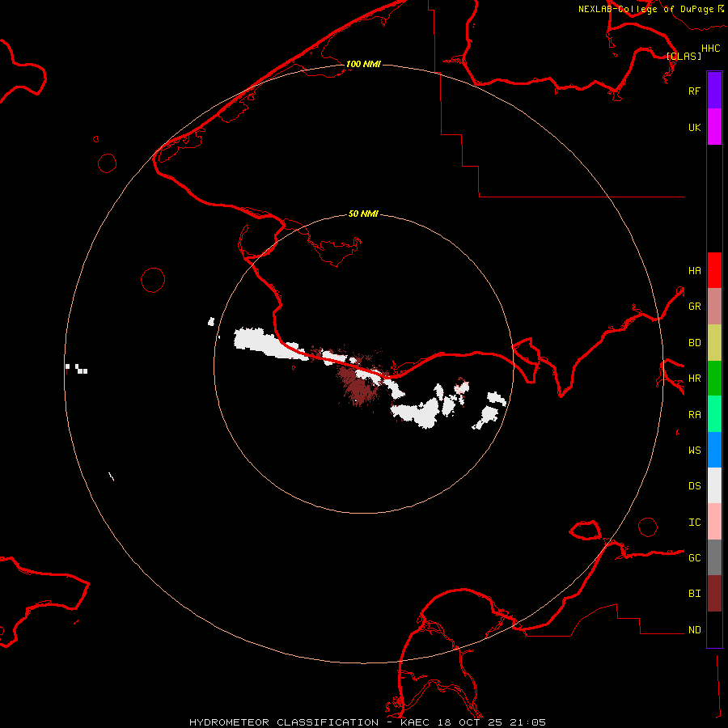Choose the DS white legend swatch
Image resolution: width=728 pixels, height=728 pixels.
coord(714,485)
